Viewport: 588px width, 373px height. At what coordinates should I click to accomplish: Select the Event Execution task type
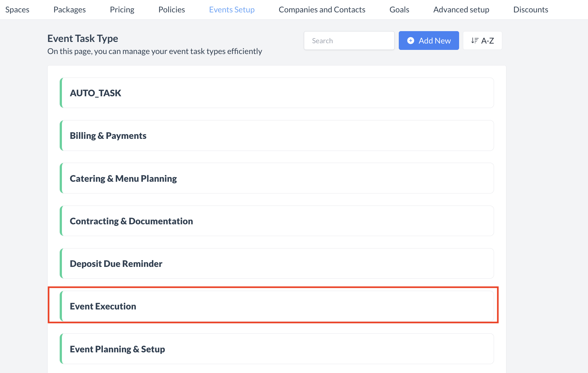click(x=277, y=306)
